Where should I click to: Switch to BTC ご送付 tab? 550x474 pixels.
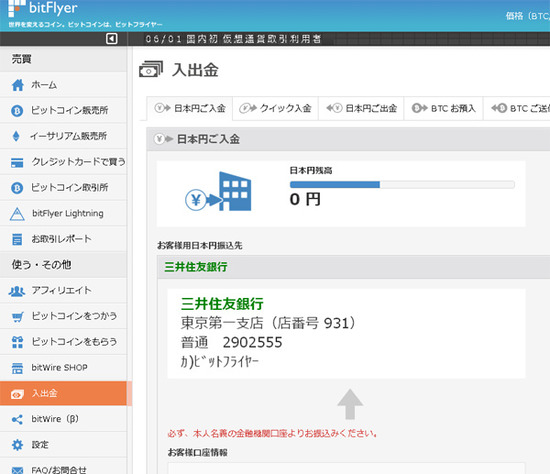pos(517,108)
